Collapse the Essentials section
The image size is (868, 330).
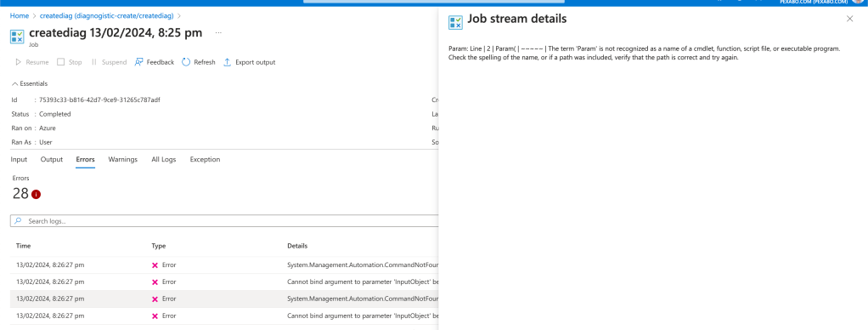click(30, 83)
